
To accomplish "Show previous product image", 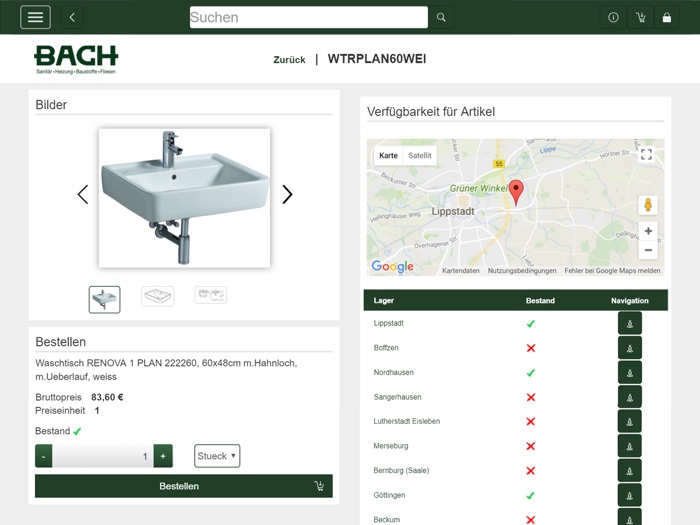I will (83, 195).
